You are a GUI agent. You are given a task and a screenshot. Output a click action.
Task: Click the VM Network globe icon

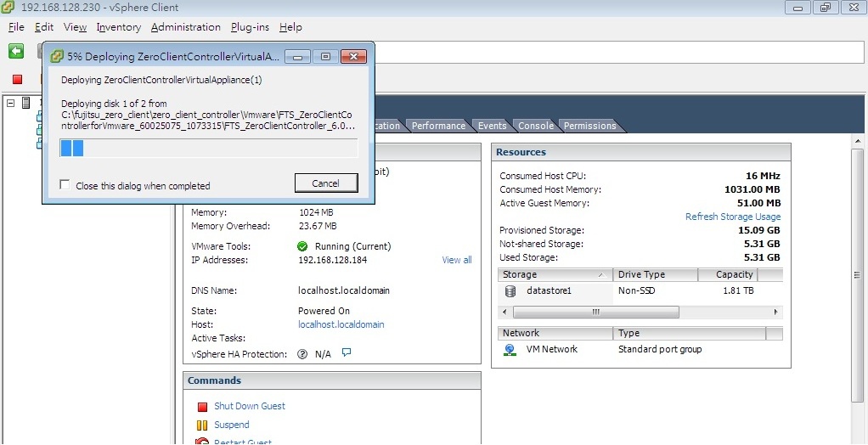510,350
